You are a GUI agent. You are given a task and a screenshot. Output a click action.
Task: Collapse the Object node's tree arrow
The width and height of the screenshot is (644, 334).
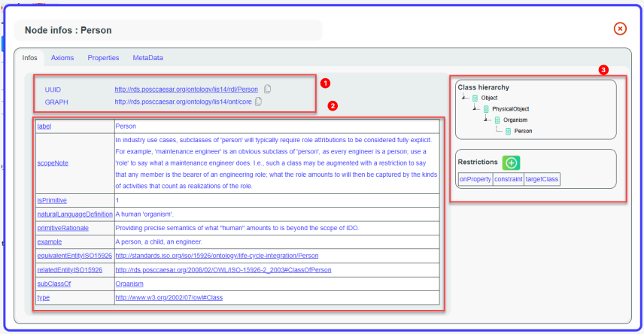coord(464,97)
